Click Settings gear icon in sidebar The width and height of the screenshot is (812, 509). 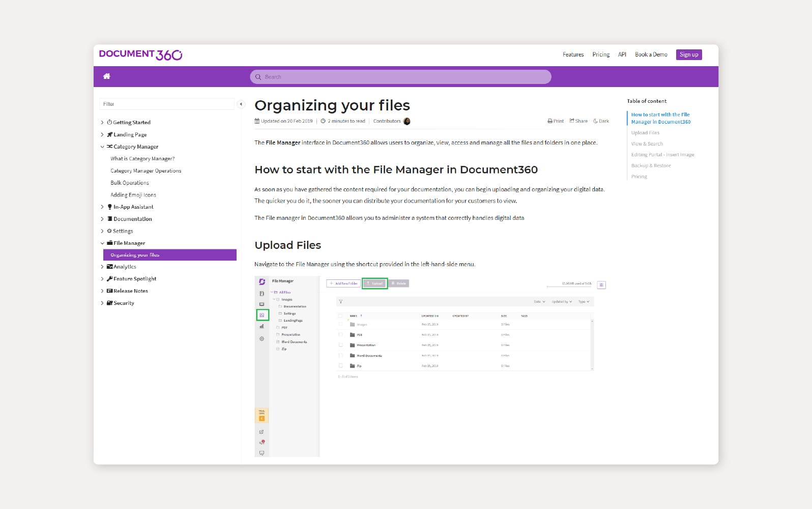pyautogui.click(x=109, y=231)
